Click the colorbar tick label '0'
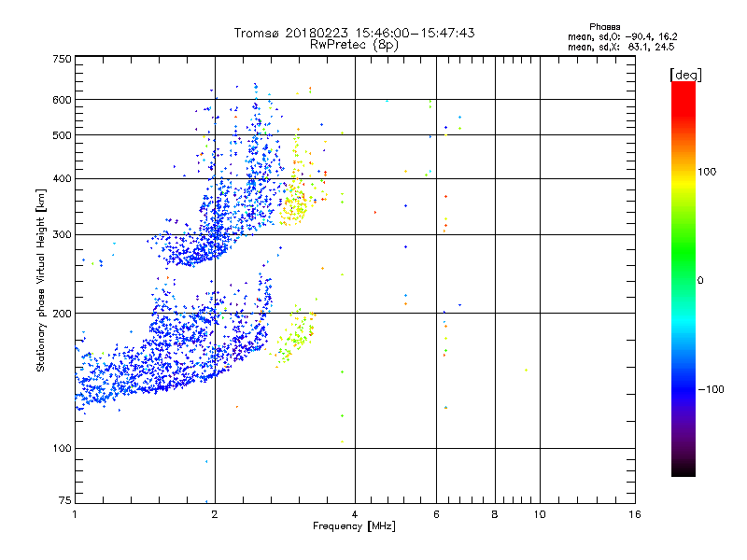 700,281
